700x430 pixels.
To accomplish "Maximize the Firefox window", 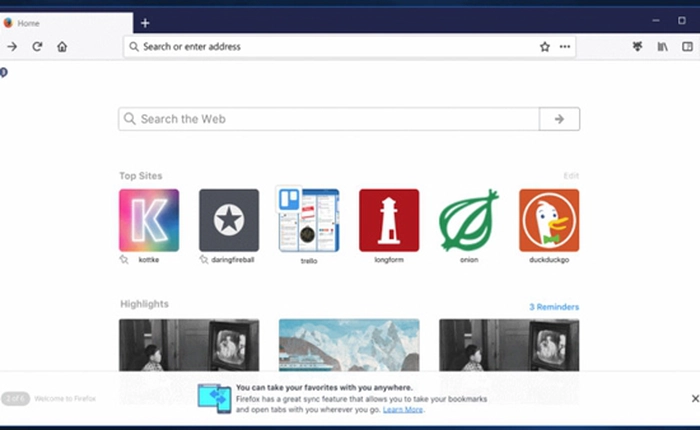I will pos(682,21).
